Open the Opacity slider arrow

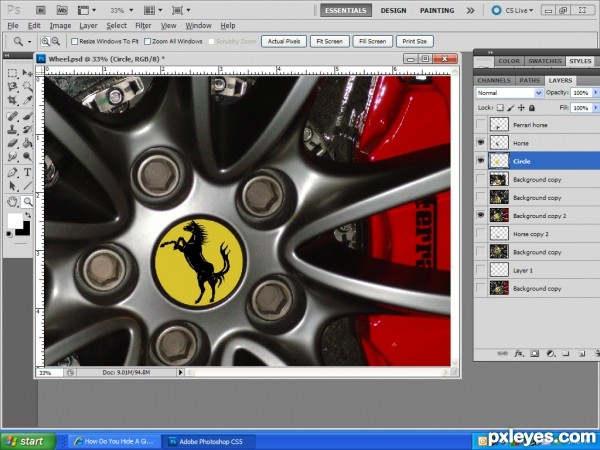pos(595,93)
